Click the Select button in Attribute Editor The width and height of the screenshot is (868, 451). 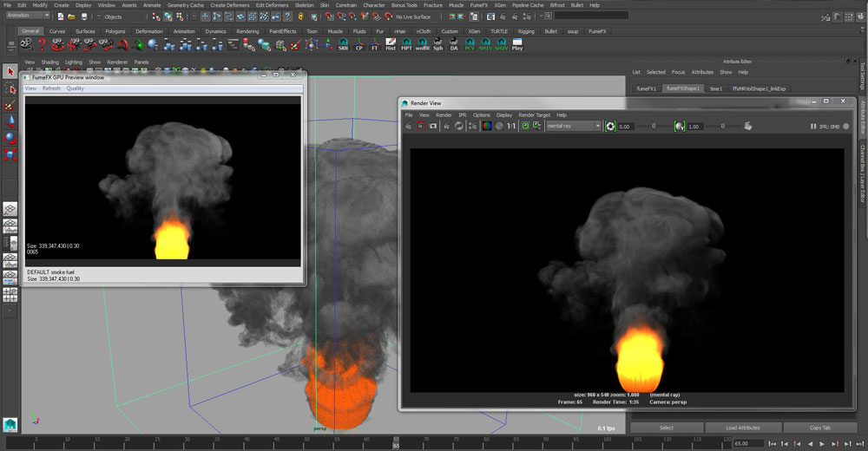tap(667, 428)
